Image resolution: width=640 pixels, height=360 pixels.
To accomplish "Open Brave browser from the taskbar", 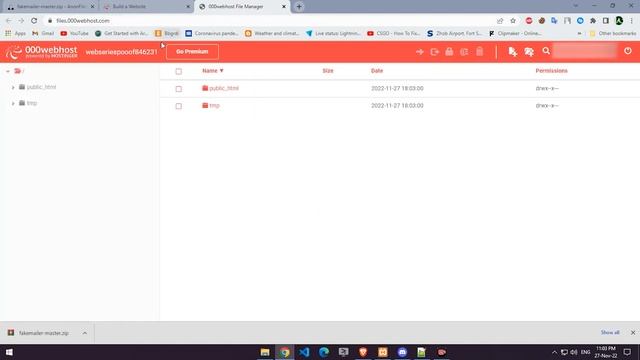I will pos(363,352).
